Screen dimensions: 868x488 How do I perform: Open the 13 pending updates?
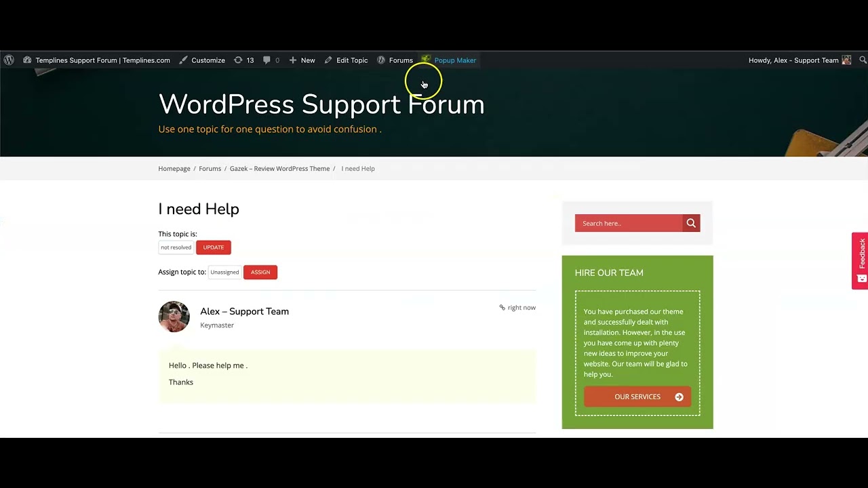[244, 60]
